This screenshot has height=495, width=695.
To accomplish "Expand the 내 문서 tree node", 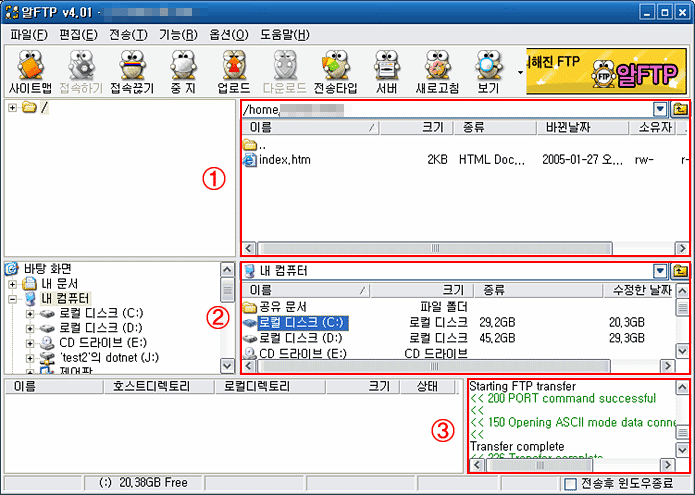I will click(12, 284).
